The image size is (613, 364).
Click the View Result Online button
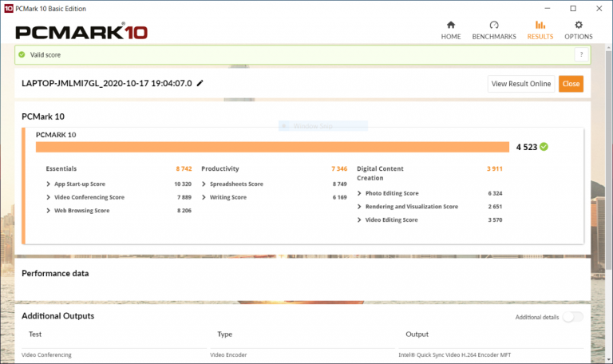pyautogui.click(x=520, y=84)
